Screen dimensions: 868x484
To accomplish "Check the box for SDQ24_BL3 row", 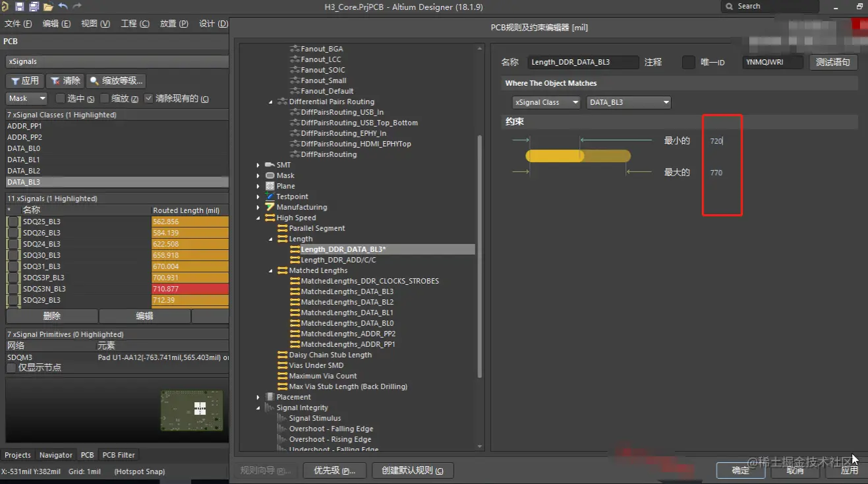I will pos(13,244).
